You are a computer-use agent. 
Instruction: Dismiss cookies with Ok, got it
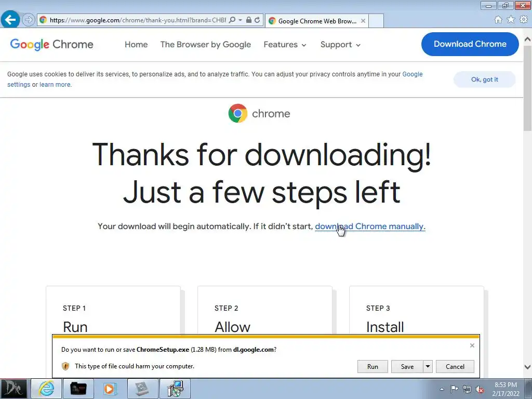point(485,79)
